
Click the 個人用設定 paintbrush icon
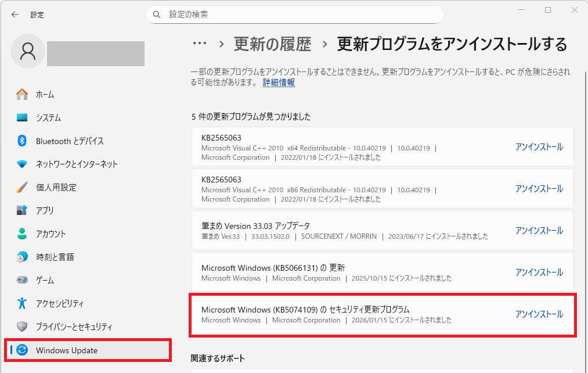(x=22, y=187)
